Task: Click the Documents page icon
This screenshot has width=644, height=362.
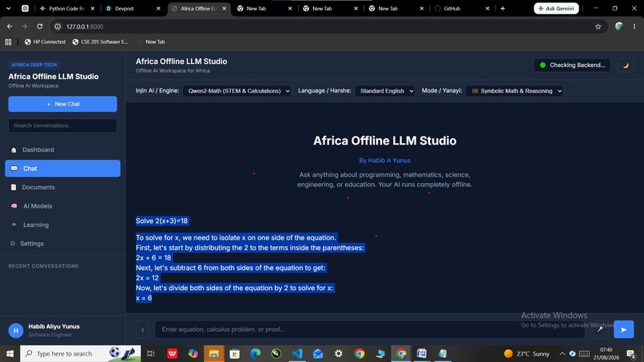Action: pos(14,187)
